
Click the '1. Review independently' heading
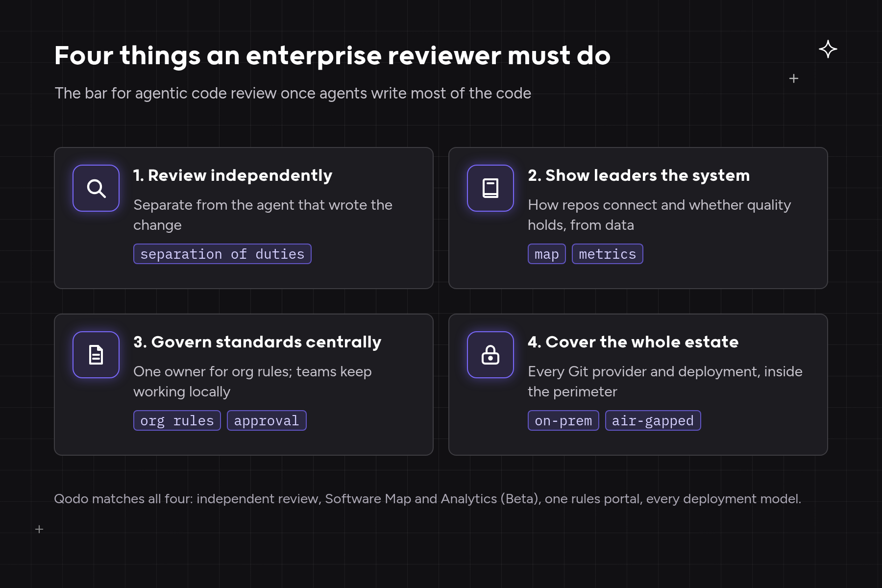click(x=233, y=175)
